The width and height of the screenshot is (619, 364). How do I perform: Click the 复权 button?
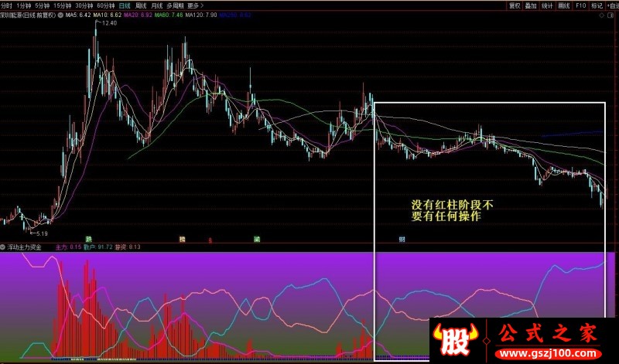click(515, 5)
